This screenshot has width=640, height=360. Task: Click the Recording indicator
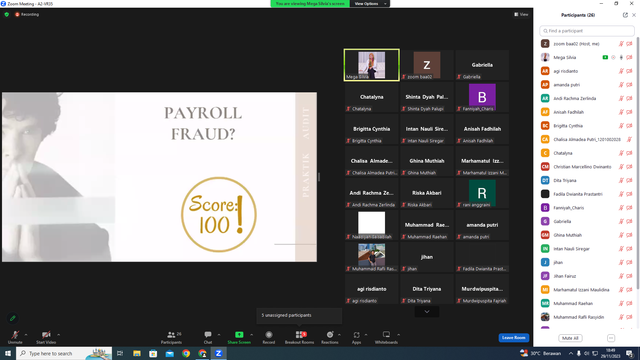27,14
